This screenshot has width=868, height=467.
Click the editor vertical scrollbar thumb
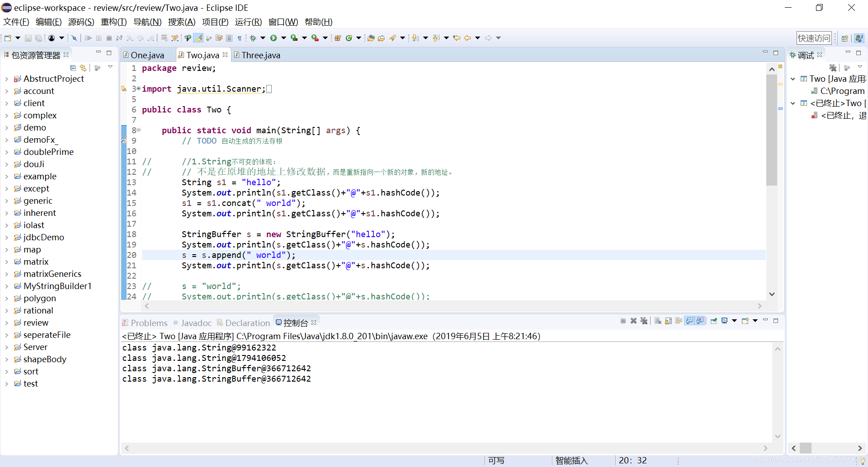tap(772, 130)
